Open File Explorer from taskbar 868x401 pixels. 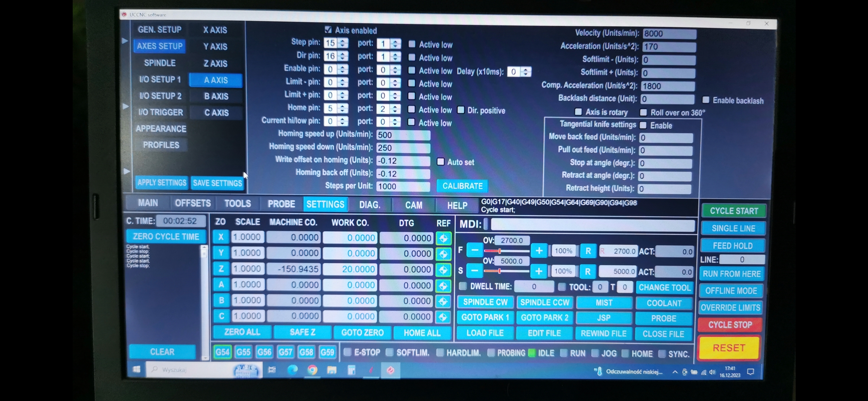pyautogui.click(x=332, y=370)
